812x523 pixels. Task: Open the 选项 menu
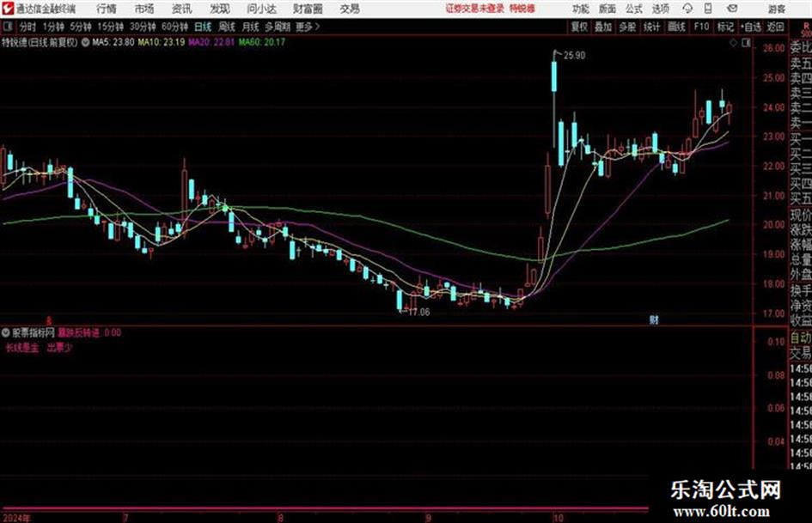(660, 9)
